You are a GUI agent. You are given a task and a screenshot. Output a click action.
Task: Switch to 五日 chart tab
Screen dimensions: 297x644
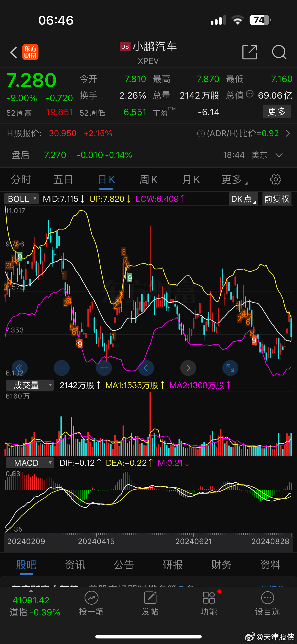click(63, 179)
